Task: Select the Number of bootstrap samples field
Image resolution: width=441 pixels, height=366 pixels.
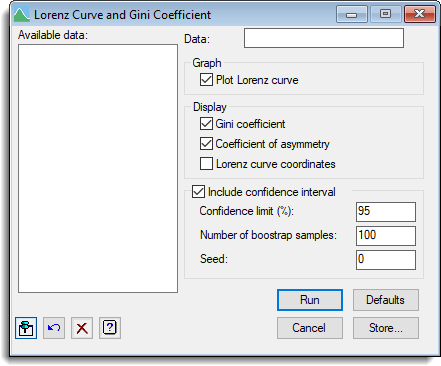Action: point(386,236)
